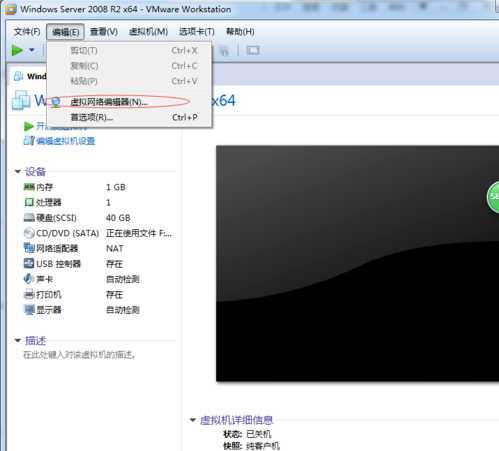This screenshot has width=499, height=451.
Task: Click the 声卡 sound card icon
Action: point(29,279)
